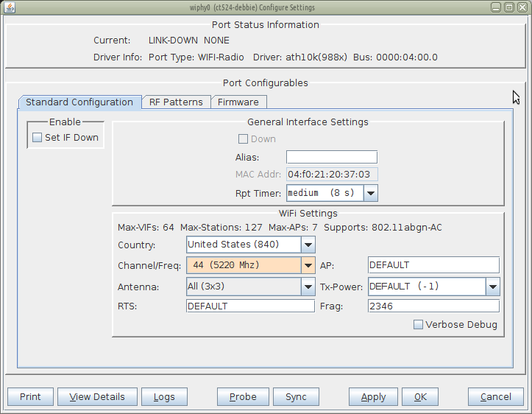This screenshot has height=414, width=532.
Task: Maximize the Configure Settings window
Action: click(509, 7)
